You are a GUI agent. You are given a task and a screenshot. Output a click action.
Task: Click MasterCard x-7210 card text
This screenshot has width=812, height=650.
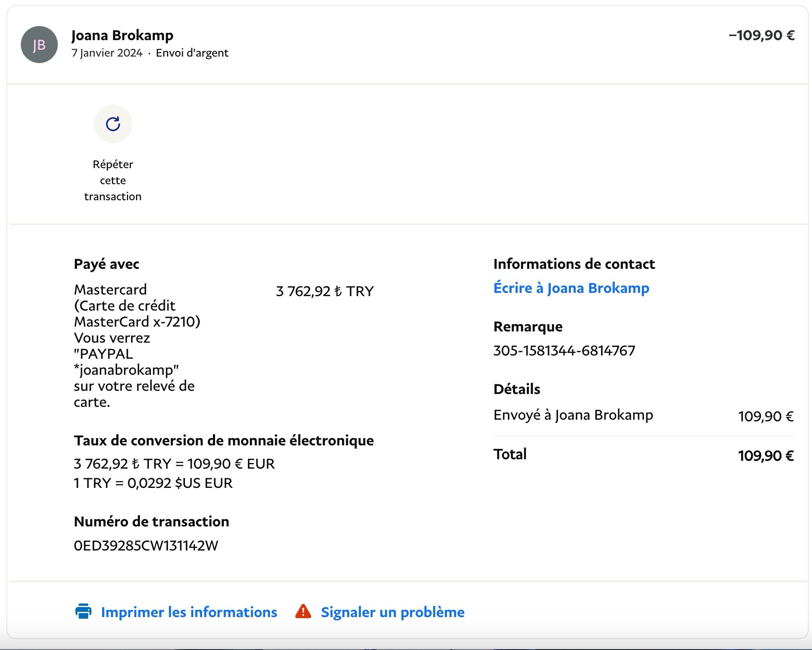click(137, 322)
